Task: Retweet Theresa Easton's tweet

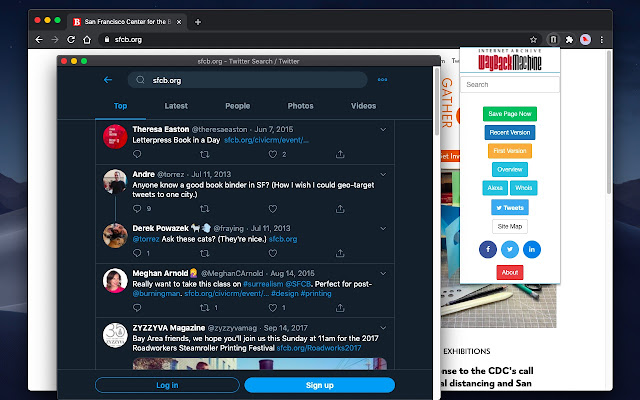Action: click(x=204, y=154)
